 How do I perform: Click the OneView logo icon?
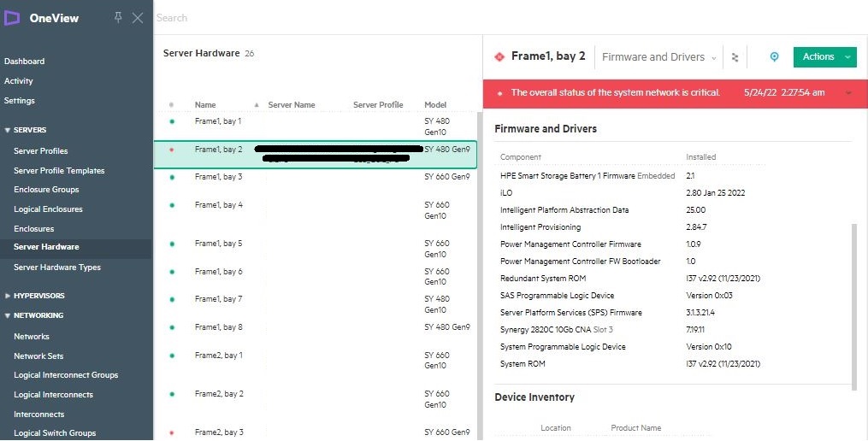click(x=12, y=18)
